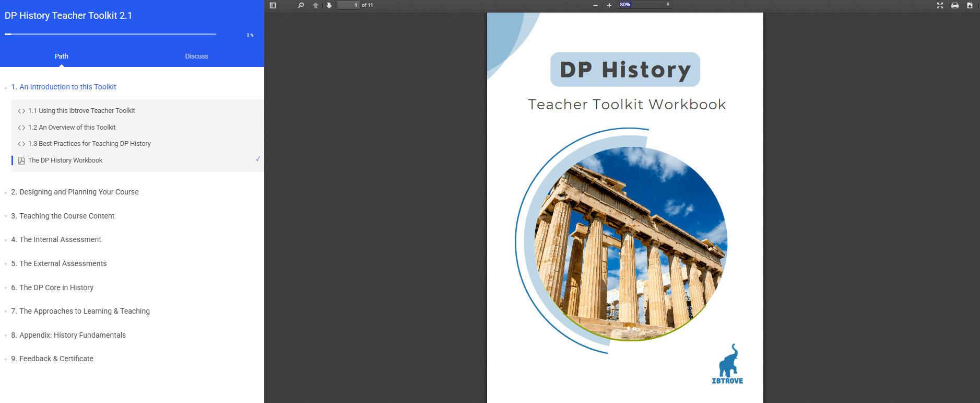This screenshot has width=980, height=403.
Task: Print the workbook PDF
Action: point(954,5)
